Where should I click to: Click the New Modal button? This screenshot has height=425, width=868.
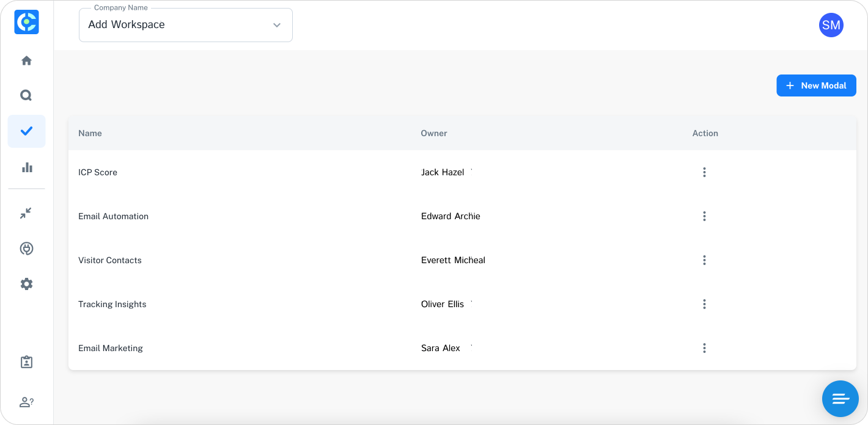click(x=816, y=85)
